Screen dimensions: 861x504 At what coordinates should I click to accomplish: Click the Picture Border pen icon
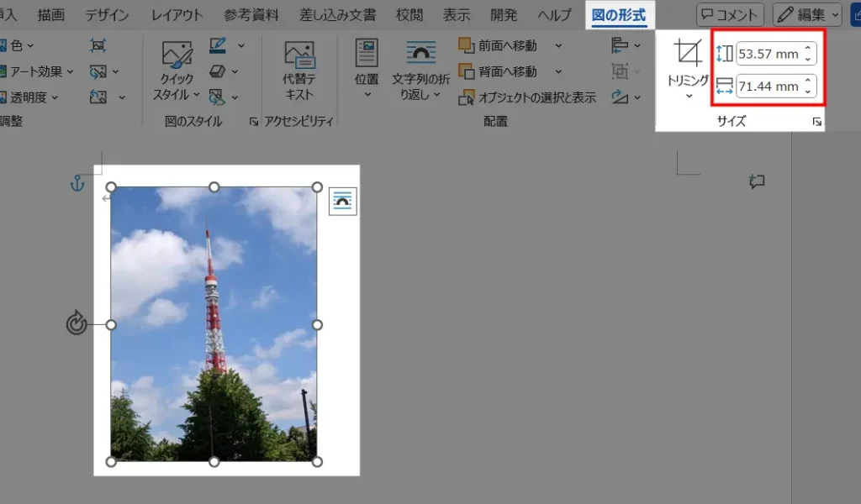pyautogui.click(x=218, y=45)
